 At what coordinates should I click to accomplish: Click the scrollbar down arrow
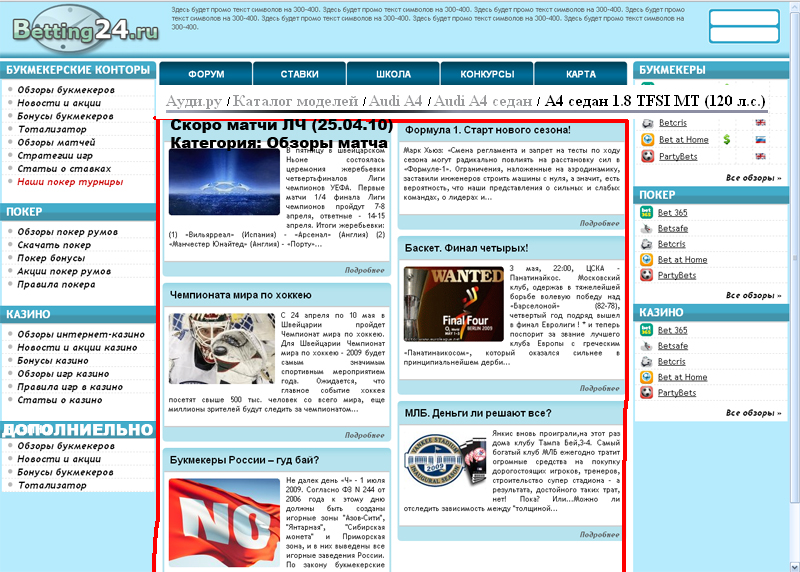coord(795,567)
